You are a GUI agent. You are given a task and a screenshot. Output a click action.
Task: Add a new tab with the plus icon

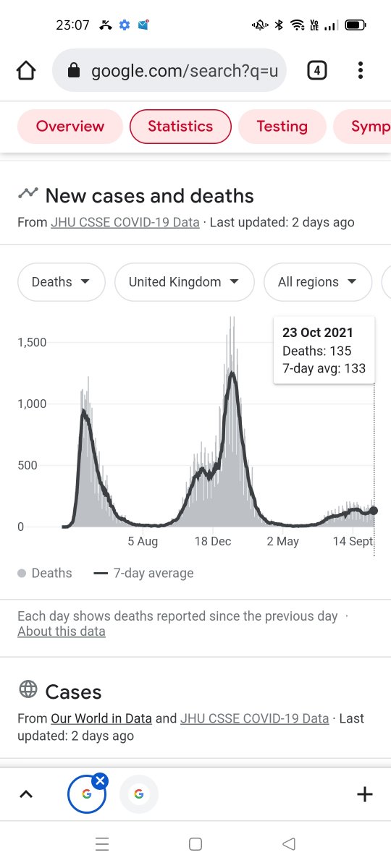point(365,794)
